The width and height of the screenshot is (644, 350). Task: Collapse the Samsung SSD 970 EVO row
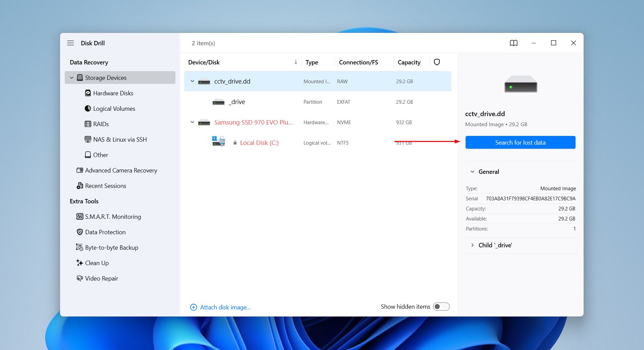pos(192,122)
